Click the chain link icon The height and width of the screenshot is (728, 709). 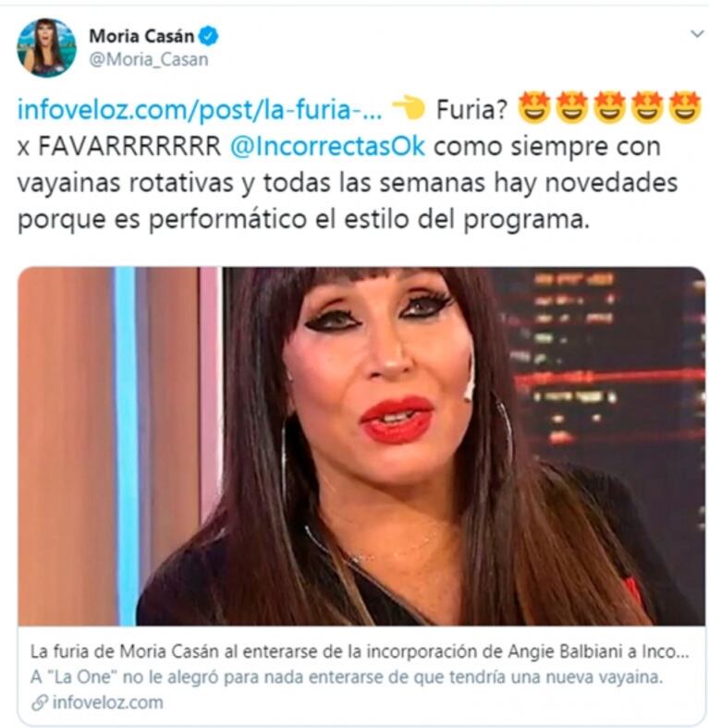pos(40,703)
